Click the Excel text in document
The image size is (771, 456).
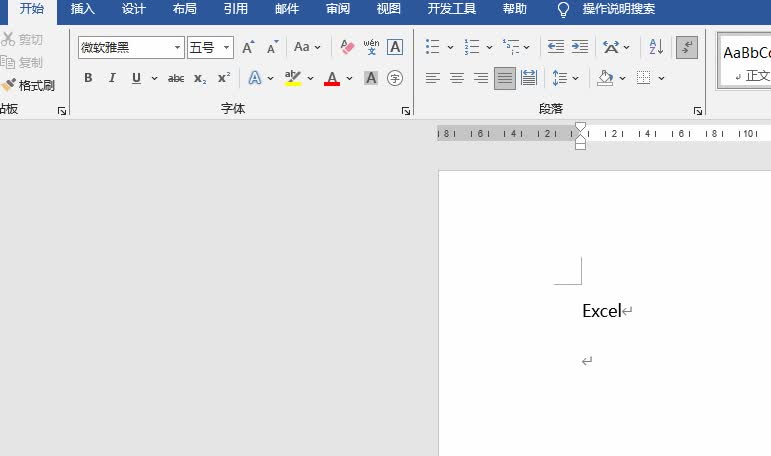[x=602, y=311]
